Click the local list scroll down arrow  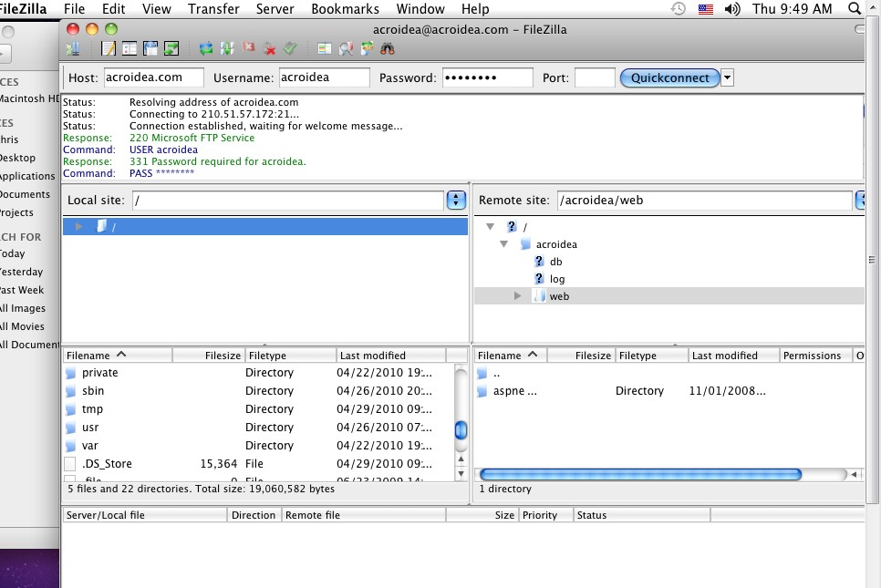pos(461,473)
